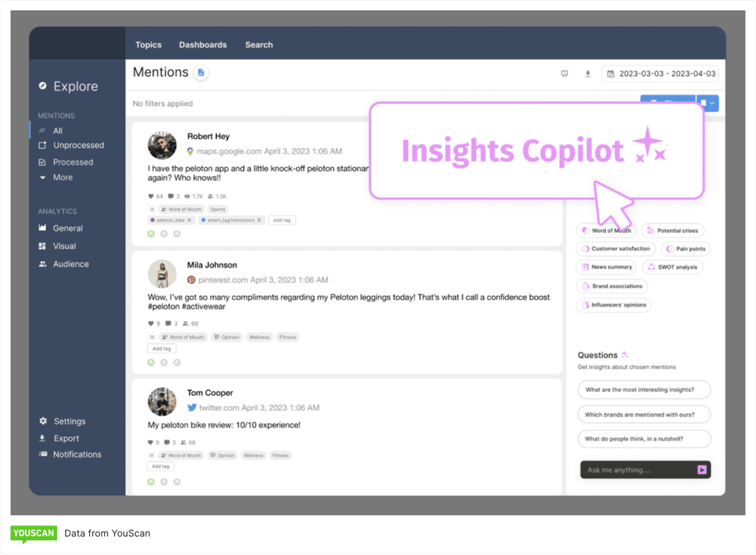756x555 pixels.
Task: Click the presentation mode icon near the date range
Action: [x=565, y=73]
